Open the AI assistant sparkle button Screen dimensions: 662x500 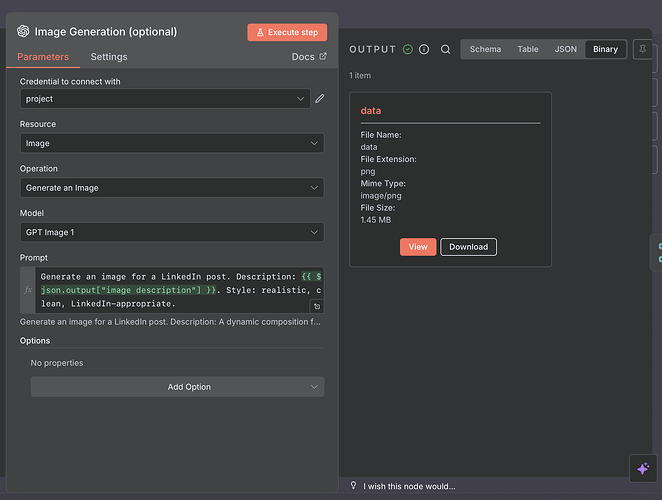pos(642,467)
